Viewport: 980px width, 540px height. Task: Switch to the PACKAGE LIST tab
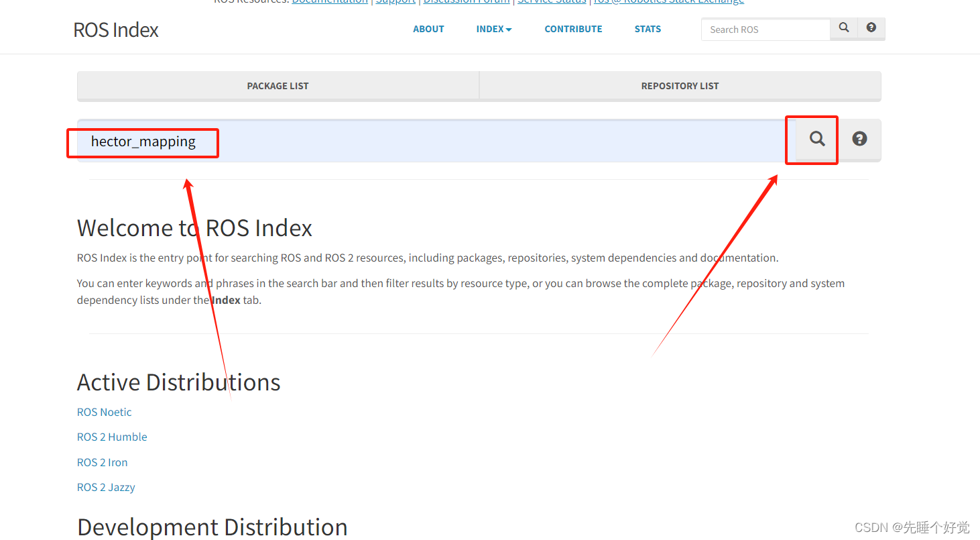click(x=278, y=86)
